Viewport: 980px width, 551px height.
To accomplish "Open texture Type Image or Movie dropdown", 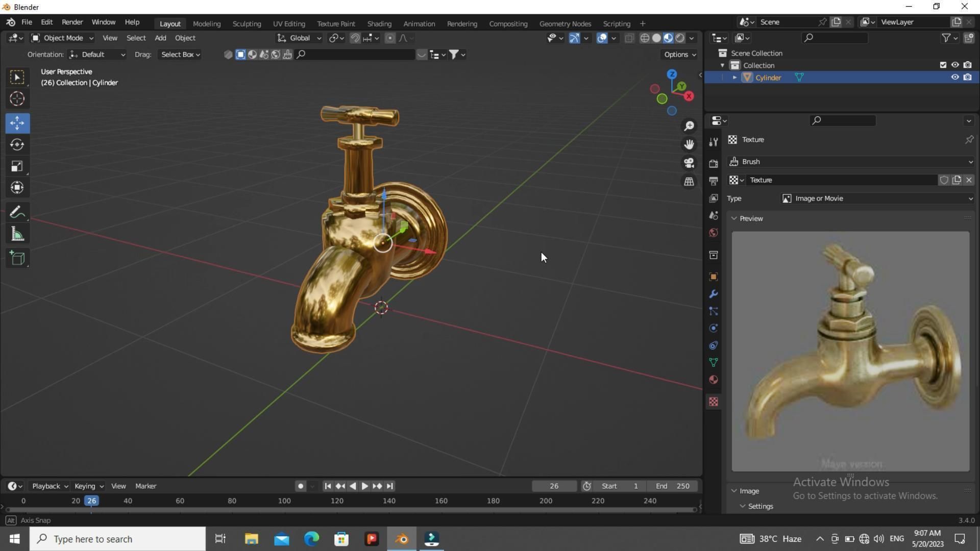I will coord(878,198).
